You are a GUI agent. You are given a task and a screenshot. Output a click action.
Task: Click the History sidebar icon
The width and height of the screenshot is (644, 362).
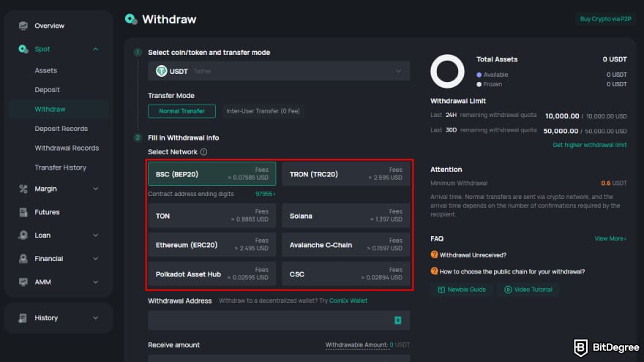(23, 317)
